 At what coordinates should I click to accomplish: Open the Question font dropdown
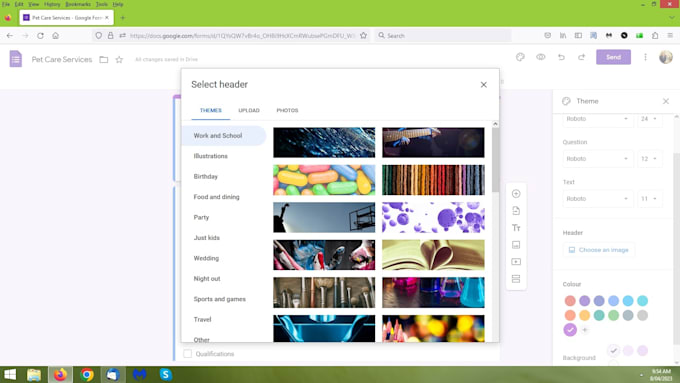(x=598, y=159)
